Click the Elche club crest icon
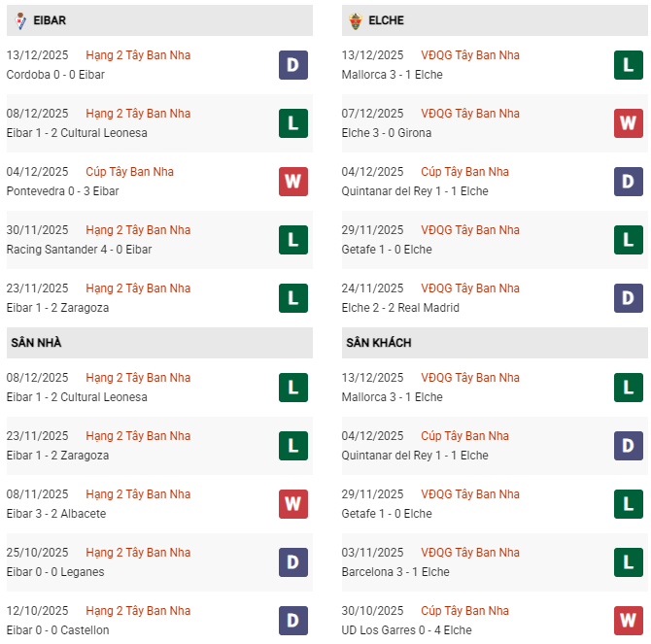 coord(356,20)
